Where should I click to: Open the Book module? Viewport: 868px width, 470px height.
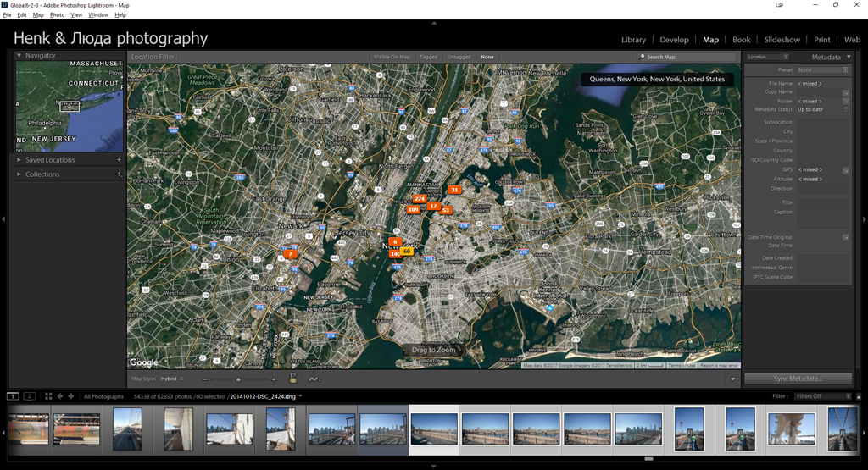[741, 40]
